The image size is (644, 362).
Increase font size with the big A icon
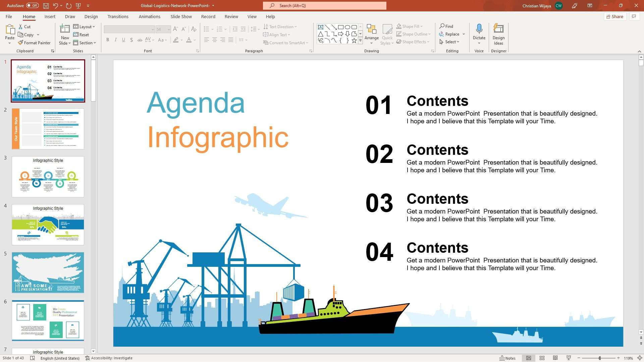point(175,29)
